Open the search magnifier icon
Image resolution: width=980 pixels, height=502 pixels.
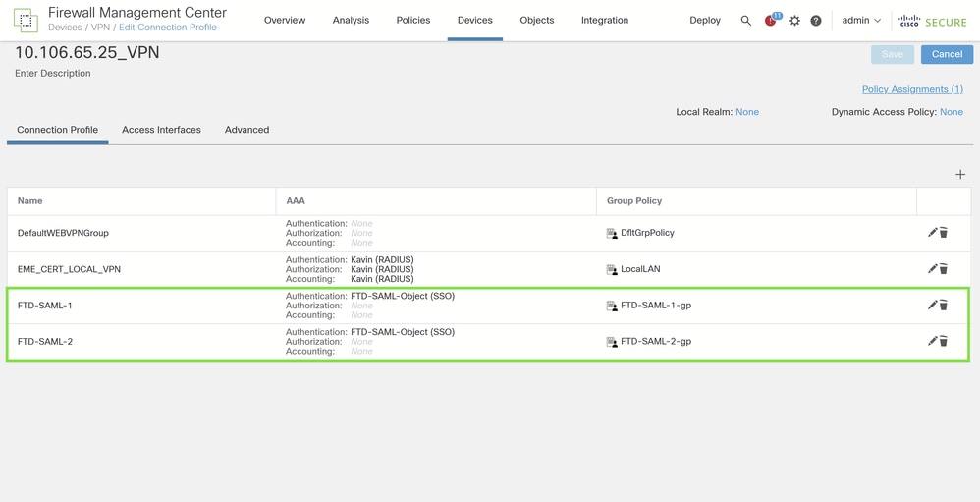point(745,20)
